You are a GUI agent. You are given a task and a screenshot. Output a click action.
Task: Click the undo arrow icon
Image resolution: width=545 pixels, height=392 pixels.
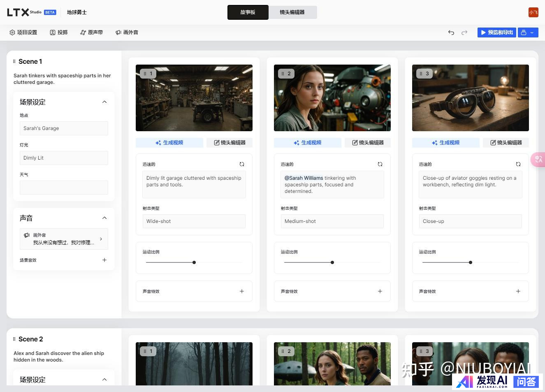point(451,32)
